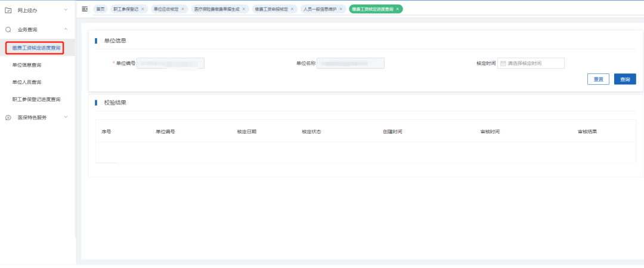
Task: Expand the 网上经办 menu chevron
Action: tap(66, 10)
